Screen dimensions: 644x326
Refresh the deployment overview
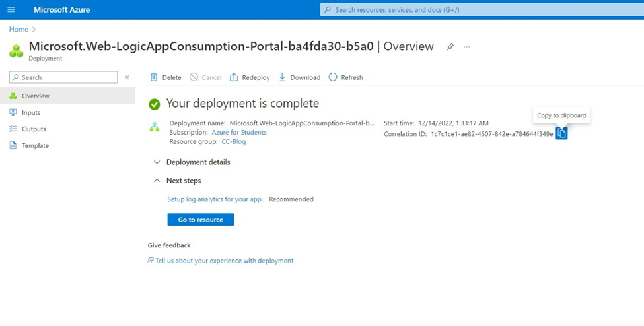click(346, 77)
